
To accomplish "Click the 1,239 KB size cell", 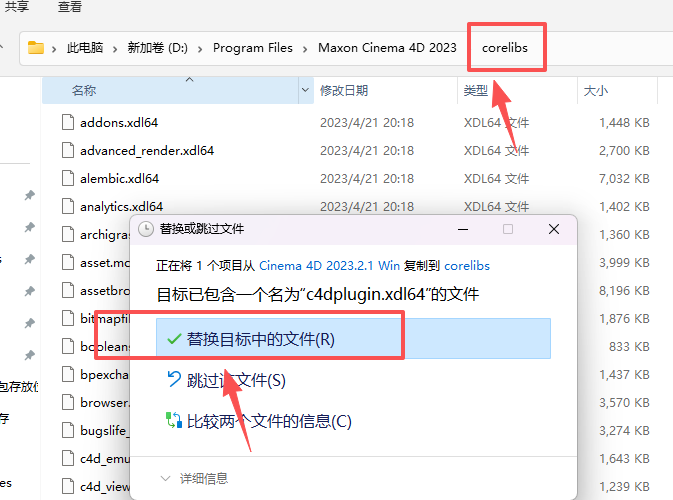I will point(624,486).
